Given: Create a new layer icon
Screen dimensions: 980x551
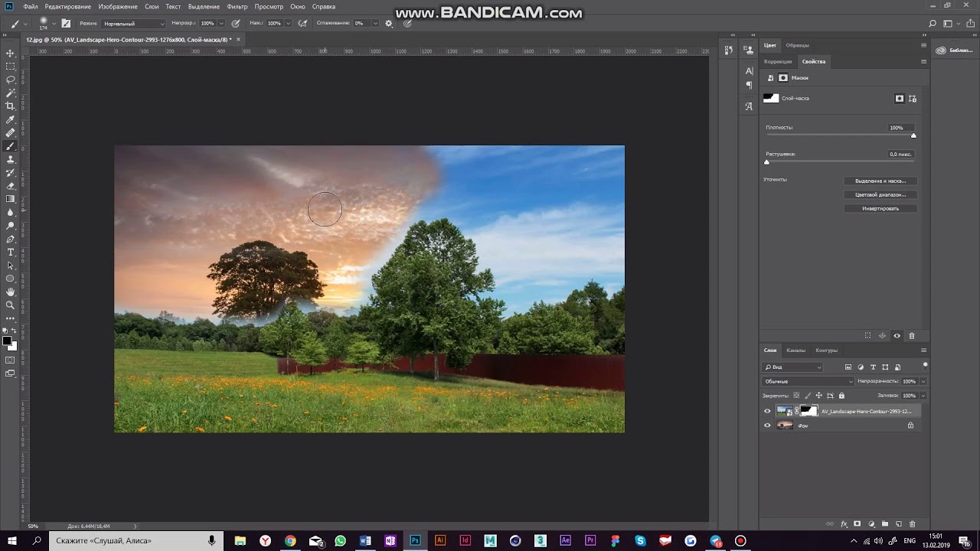Looking at the screenshot, I should pyautogui.click(x=899, y=524).
